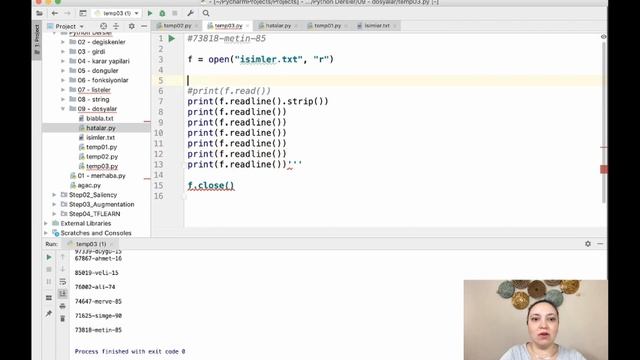The height and width of the screenshot is (360, 640).
Task: Open settings via the wrench icon
Action: tap(190, 13)
